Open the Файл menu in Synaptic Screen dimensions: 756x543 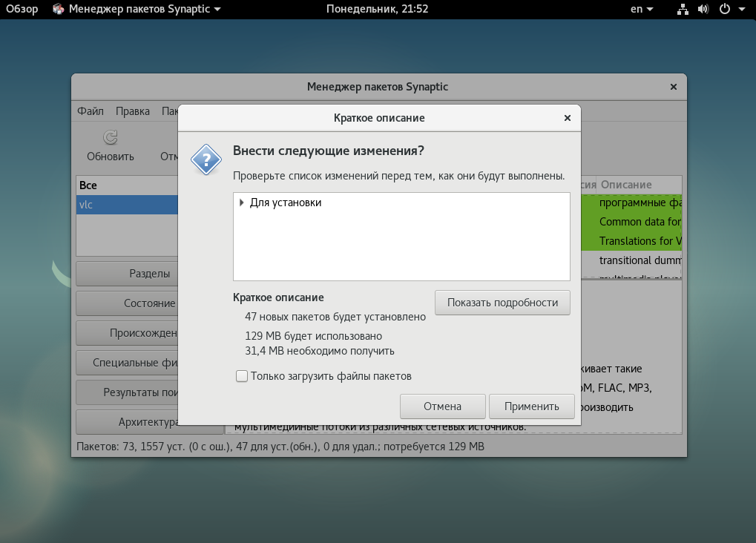(x=91, y=111)
